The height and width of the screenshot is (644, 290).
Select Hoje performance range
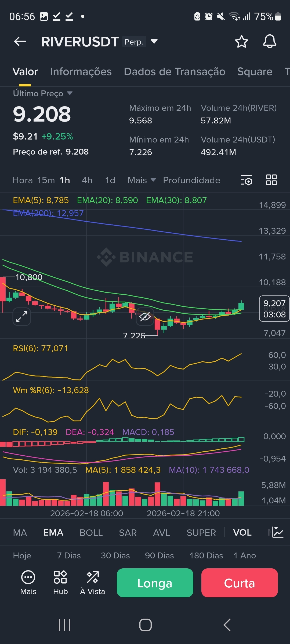(22, 555)
